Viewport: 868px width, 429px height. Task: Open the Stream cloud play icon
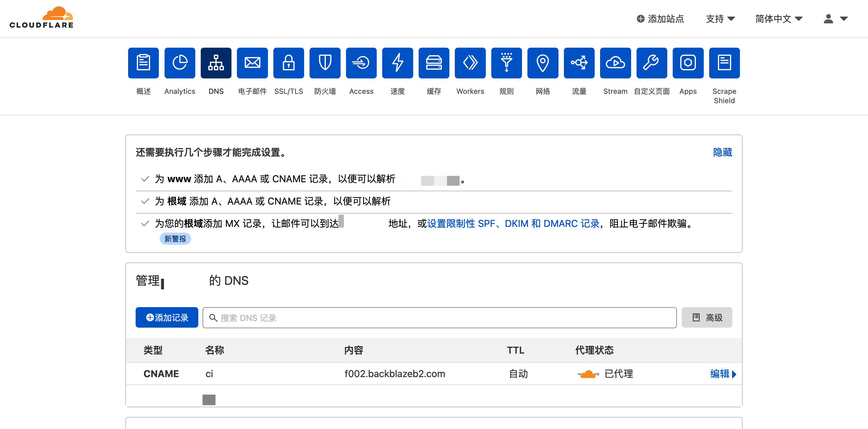[x=615, y=63]
